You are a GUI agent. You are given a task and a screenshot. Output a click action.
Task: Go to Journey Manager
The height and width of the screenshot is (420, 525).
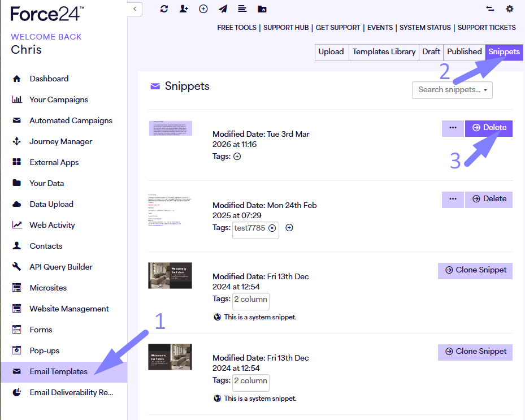(60, 142)
